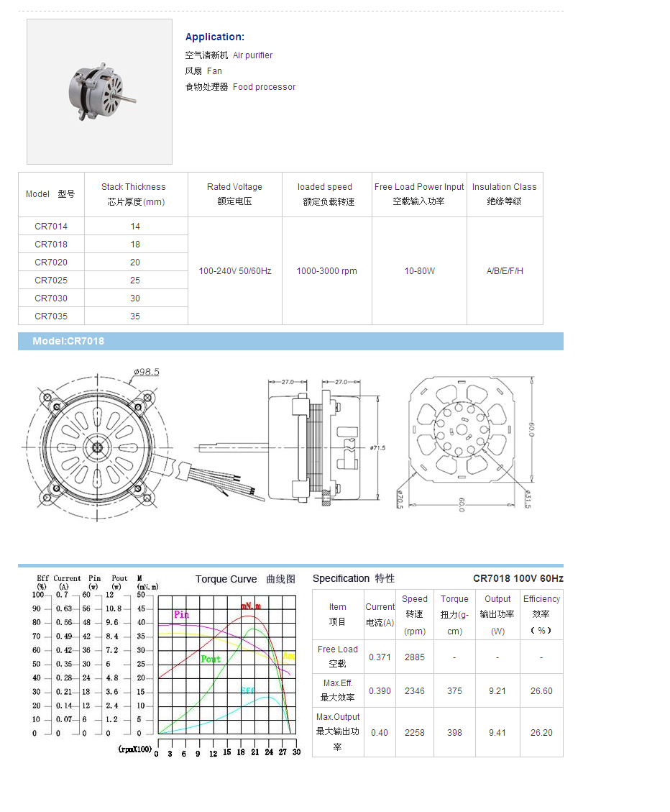
Task: Click the cyan "Eff" curve label
Action: tap(248, 690)
